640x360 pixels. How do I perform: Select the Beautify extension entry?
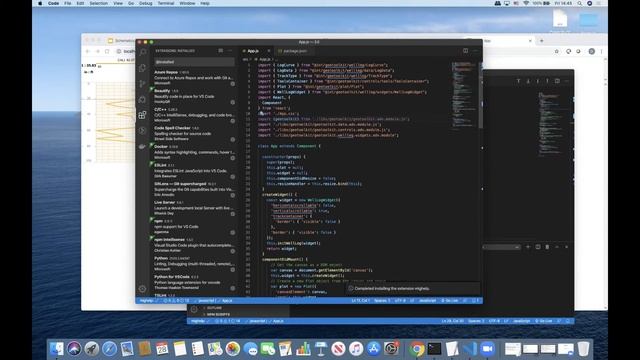194,96
